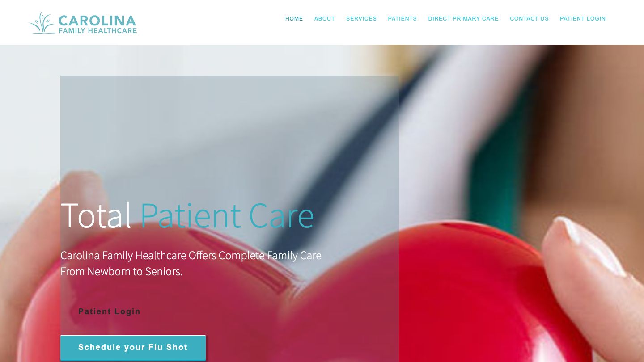
Task: Expand the PATIENTS navigation menu
Action: [402, 19]
